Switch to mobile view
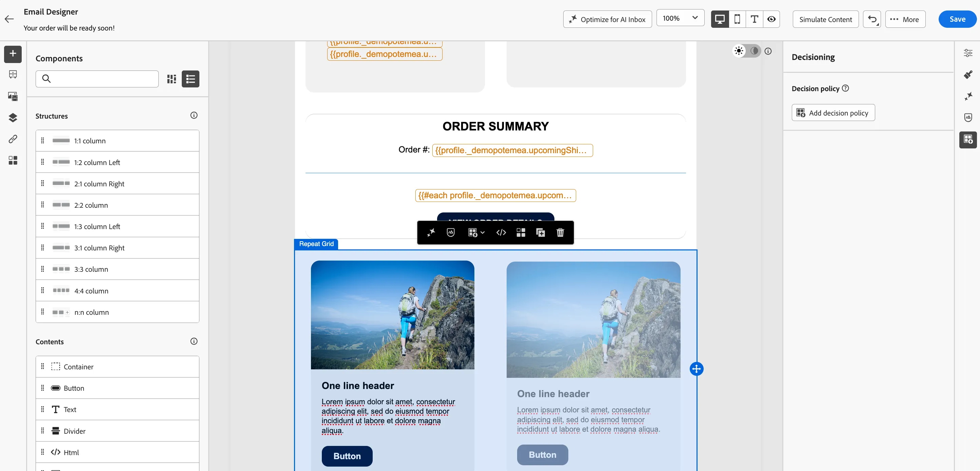The image size is (980, 471). [x=737, y=19]
